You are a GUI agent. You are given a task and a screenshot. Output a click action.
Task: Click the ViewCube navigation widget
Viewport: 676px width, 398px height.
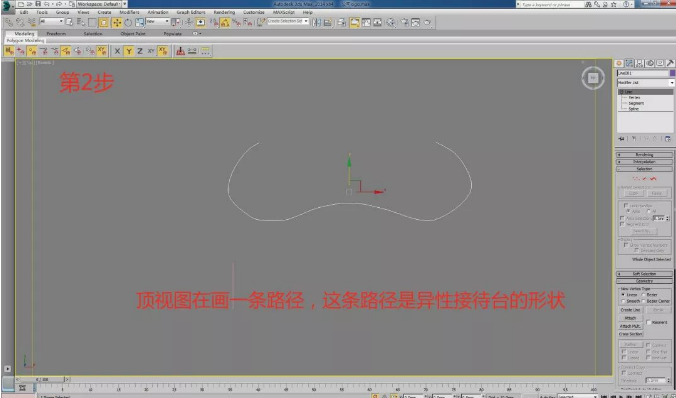pyautogui.click(x=593, y=78)
